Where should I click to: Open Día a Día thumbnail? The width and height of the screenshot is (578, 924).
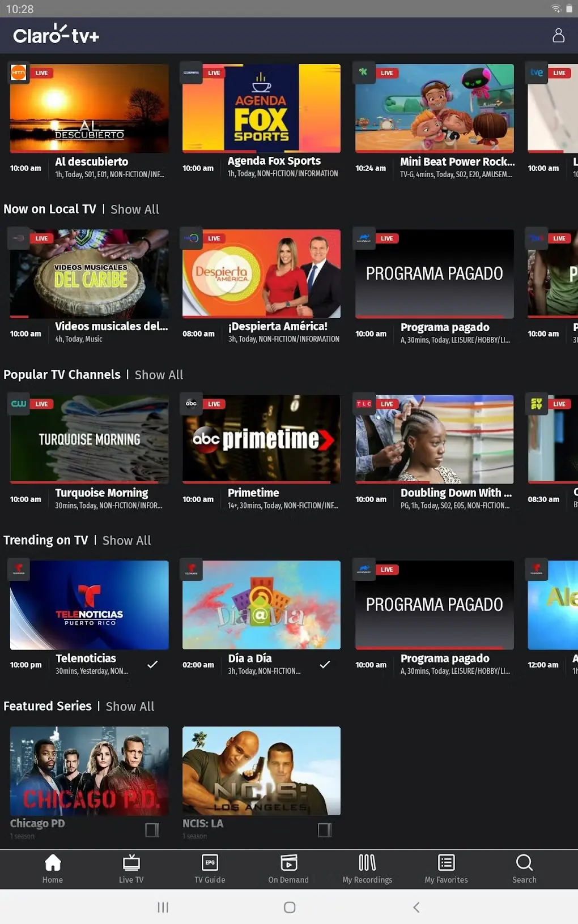tap(261, 605)
